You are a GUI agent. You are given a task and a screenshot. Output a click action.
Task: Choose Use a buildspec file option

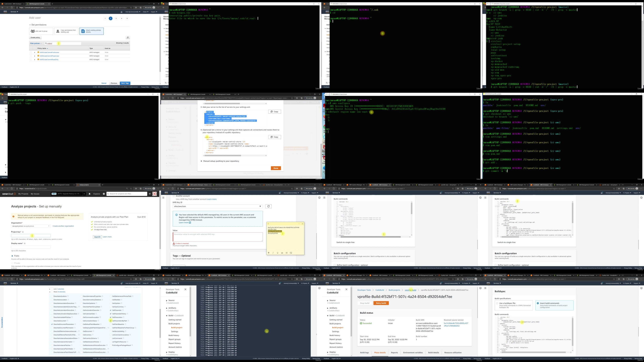pos(497,303)
